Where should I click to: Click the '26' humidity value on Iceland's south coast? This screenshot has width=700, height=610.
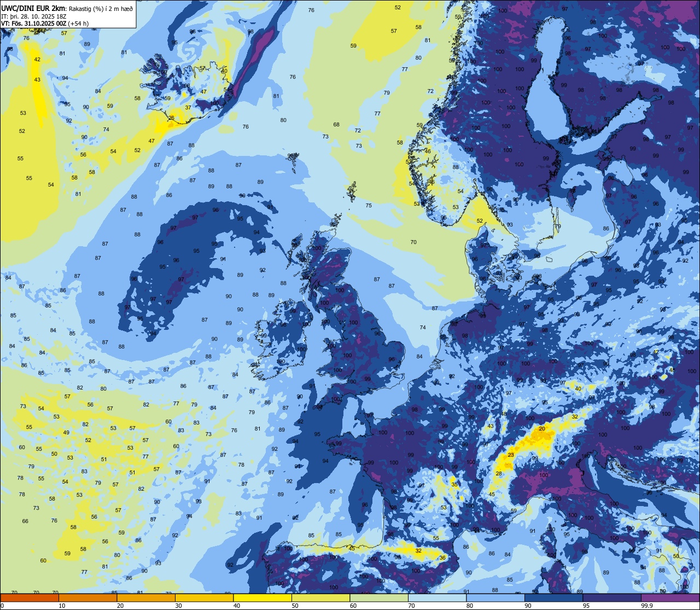coord(171,118)
